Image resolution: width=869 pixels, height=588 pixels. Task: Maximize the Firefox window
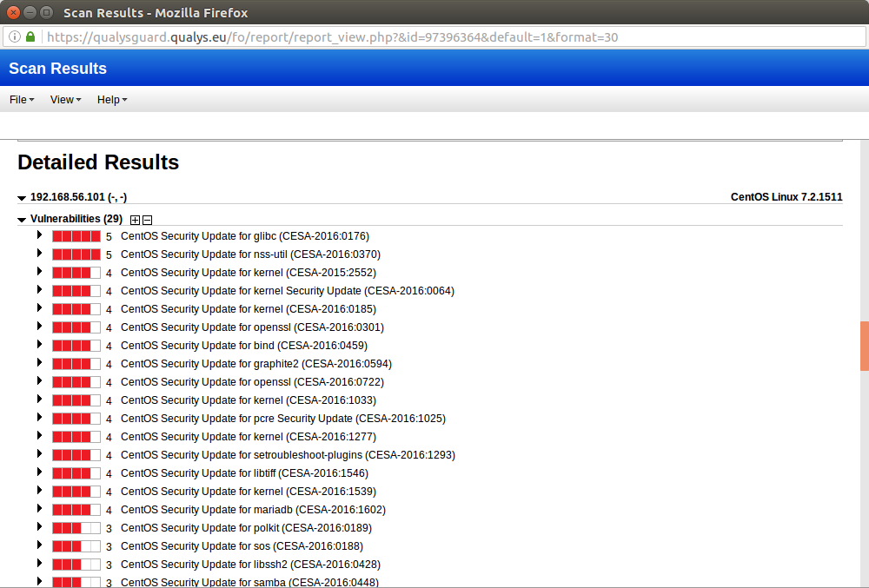click(47, 12)
